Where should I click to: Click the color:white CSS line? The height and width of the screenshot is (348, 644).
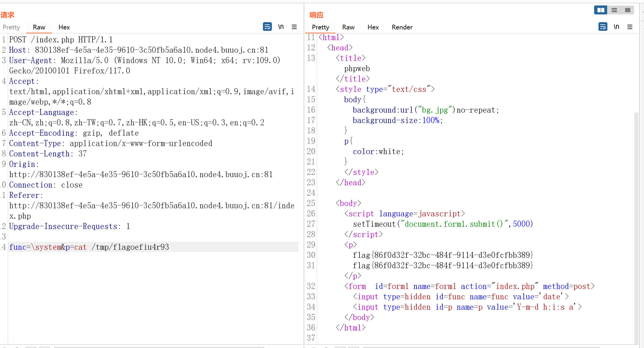pyautogui.click(x=379, y=152)
